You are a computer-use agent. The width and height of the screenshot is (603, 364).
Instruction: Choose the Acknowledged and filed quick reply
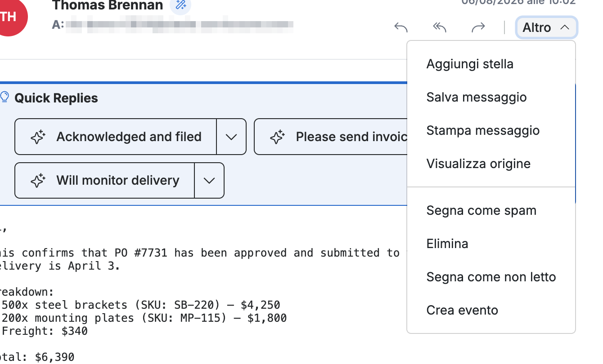pos(116,137)
